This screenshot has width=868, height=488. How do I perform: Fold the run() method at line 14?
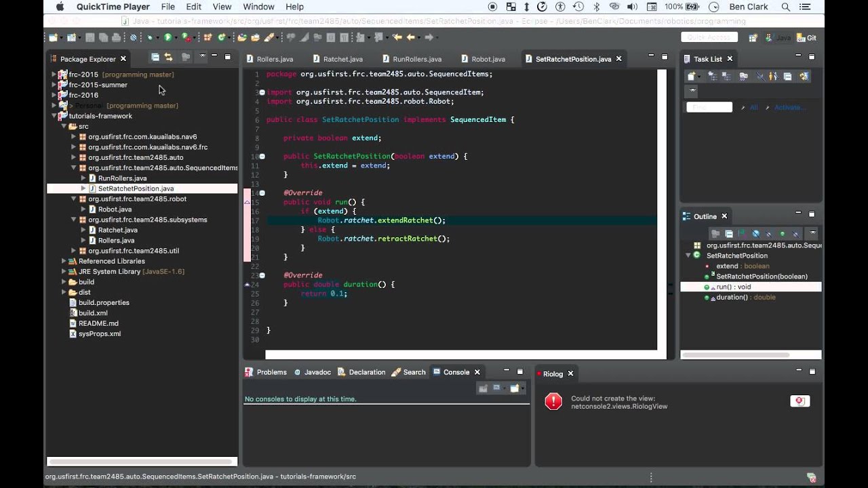point(262,192)
